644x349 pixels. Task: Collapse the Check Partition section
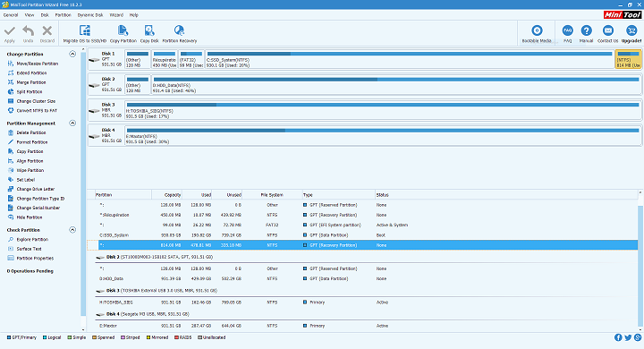click(x=72, y=230)
